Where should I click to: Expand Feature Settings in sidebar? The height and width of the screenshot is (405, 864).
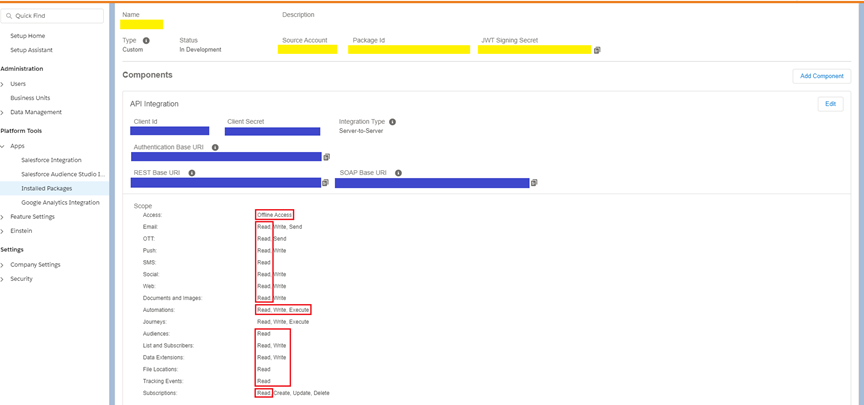click(3, 217)
